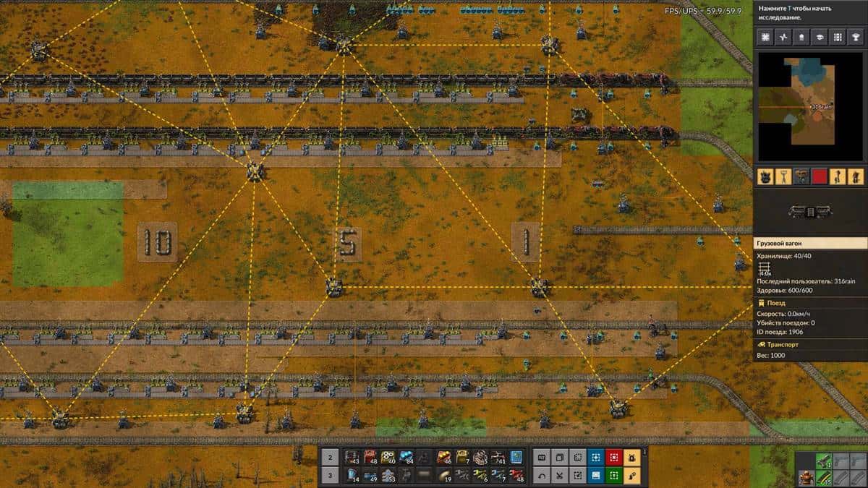
Task: Click the scissors cut shortcut
Action: point(559,476)
